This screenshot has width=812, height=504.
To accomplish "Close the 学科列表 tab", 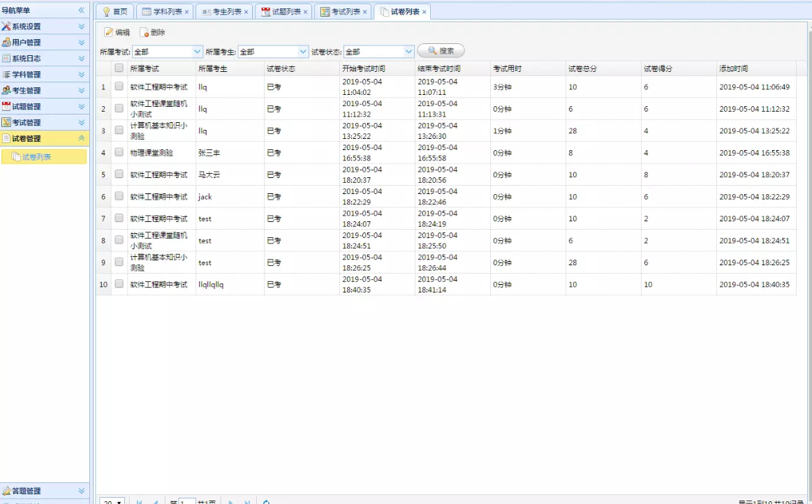I will coord(186,12).
